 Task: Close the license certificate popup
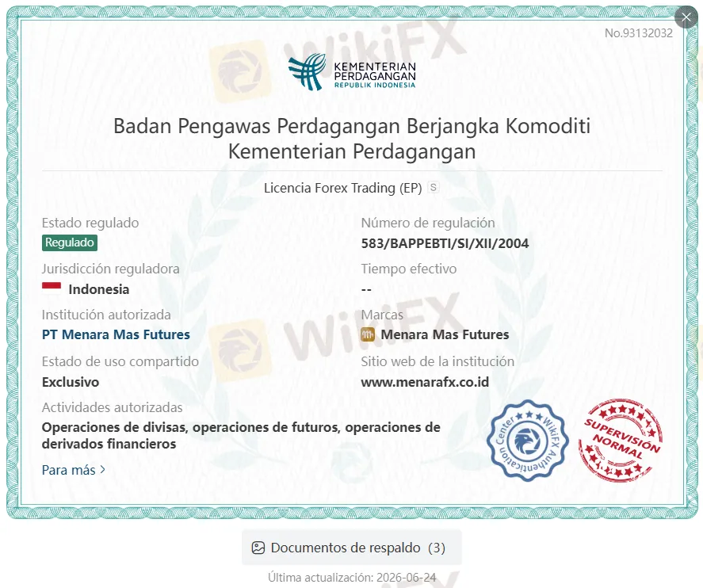click(686, 17)
